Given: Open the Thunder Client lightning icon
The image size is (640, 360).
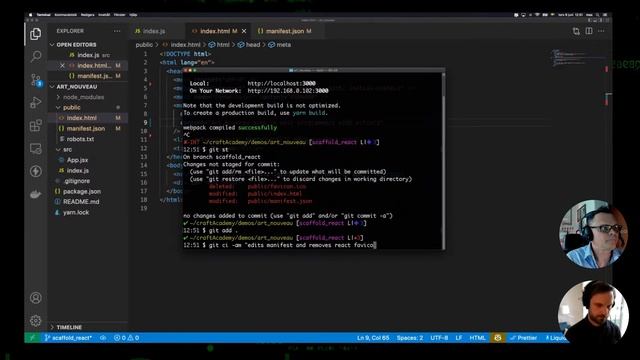Looking at the screenshot, I should tap(36, 171).
